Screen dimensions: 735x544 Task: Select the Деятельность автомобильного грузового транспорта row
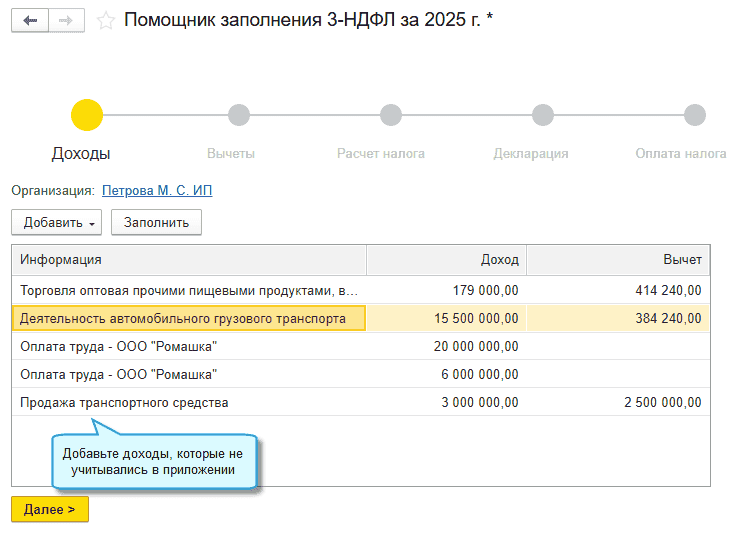[188, 319]
